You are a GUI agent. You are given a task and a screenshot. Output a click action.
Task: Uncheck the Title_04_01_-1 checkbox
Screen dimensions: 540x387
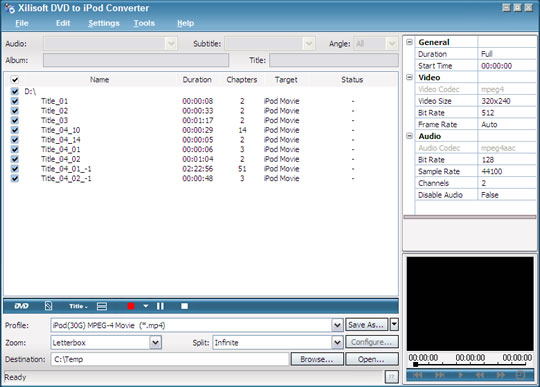click(14, 169)
